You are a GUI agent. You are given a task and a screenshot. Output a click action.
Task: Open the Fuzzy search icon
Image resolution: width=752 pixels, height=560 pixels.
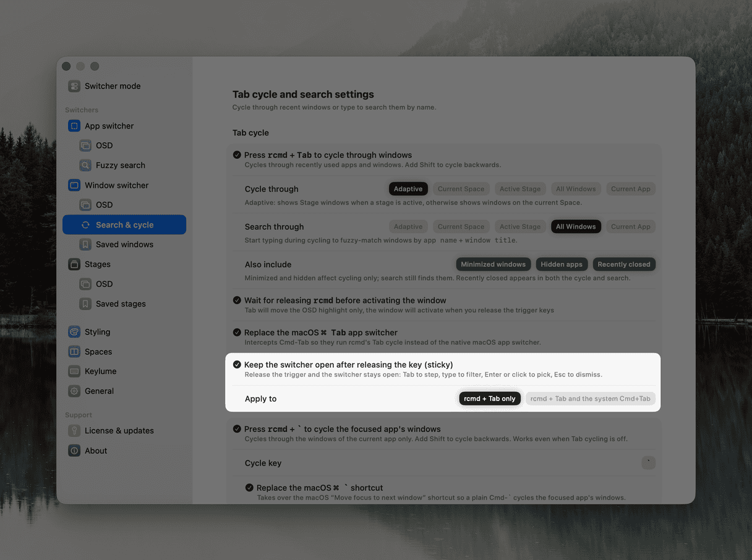click(x=85, y=166)
